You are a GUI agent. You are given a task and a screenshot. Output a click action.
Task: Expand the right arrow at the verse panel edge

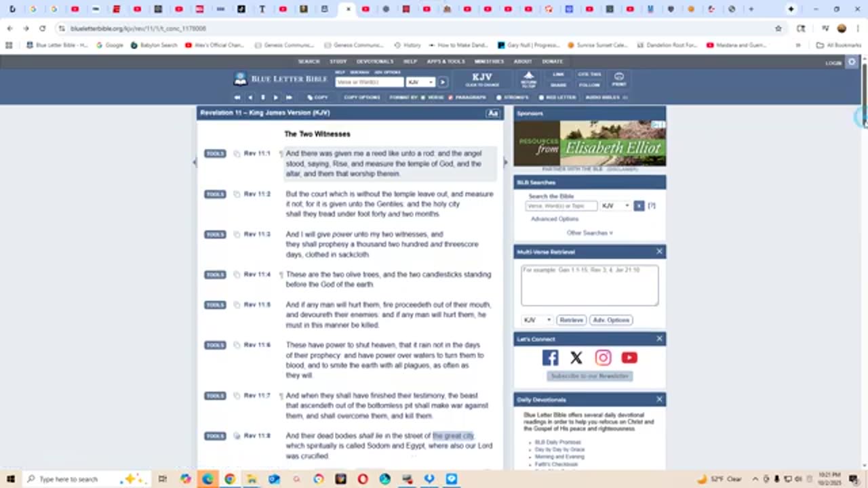[505, 162]
